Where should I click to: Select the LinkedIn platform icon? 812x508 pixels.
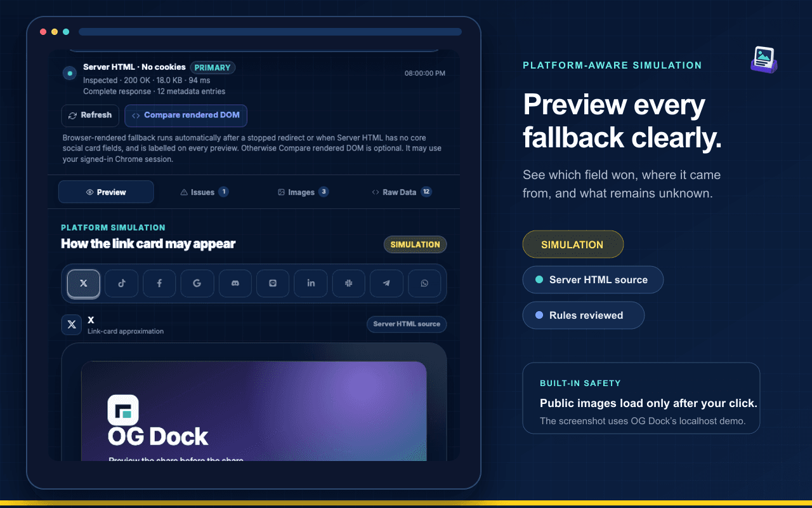tap(311, 283)
